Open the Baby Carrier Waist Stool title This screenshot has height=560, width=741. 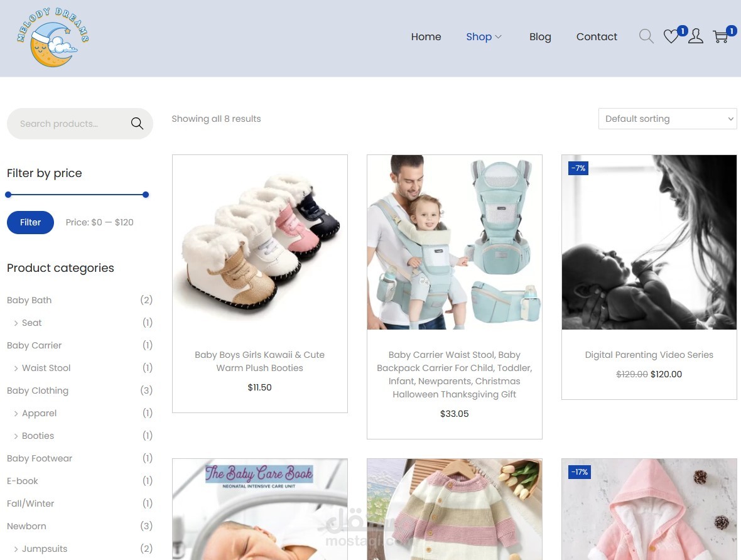pyautogui.click(x=455, y=374)
